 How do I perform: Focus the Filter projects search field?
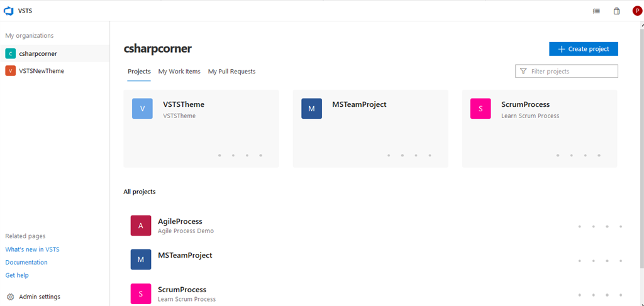tap(571, 72)
